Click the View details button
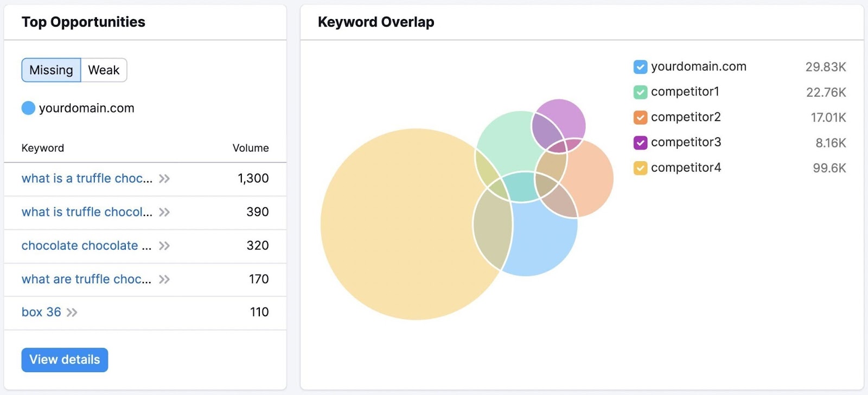868x395 pixels. [x=64, y=360]
